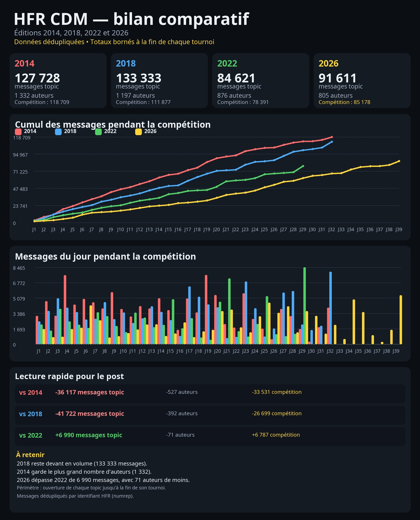The height and width of the screenshot is (520, 420).
Task: Click "-71 auteurs"
Action: (180, 435)
